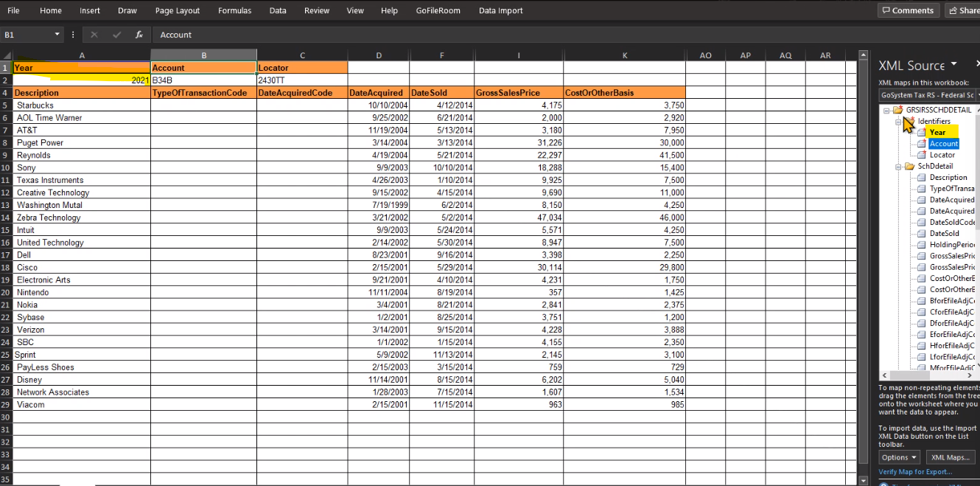This screenshot has width=980, height=486.
Task: Click the Cancel X icon in formula bar
Action: pyautogui.click(x=94, y=35)
